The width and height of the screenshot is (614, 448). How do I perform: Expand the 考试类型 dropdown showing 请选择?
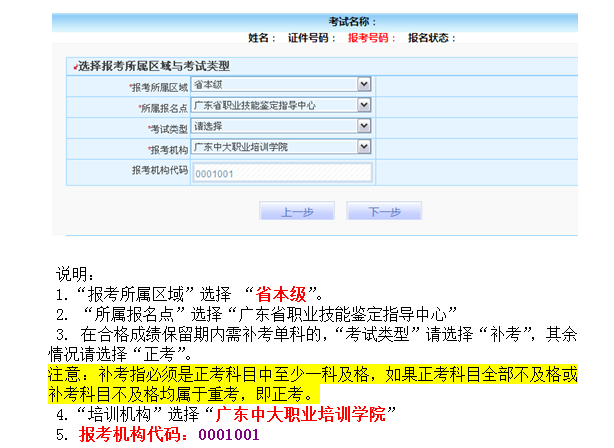pos(281,126)
